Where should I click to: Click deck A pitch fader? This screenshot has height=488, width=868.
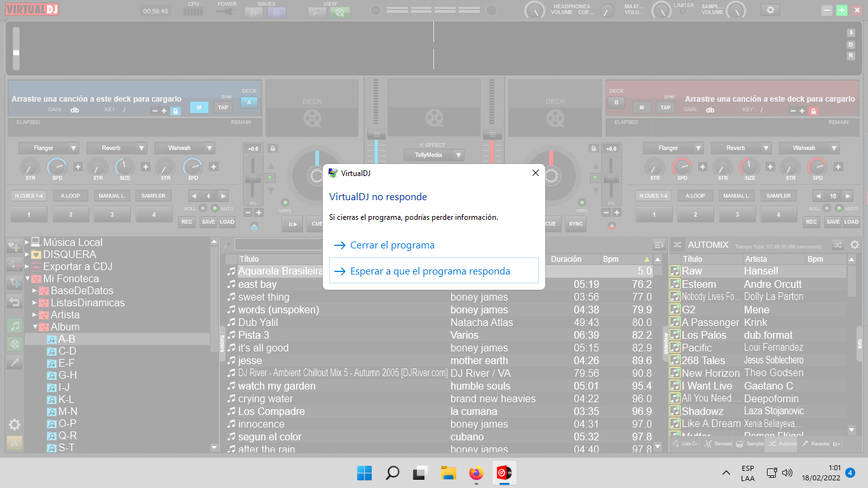(254, 179)
